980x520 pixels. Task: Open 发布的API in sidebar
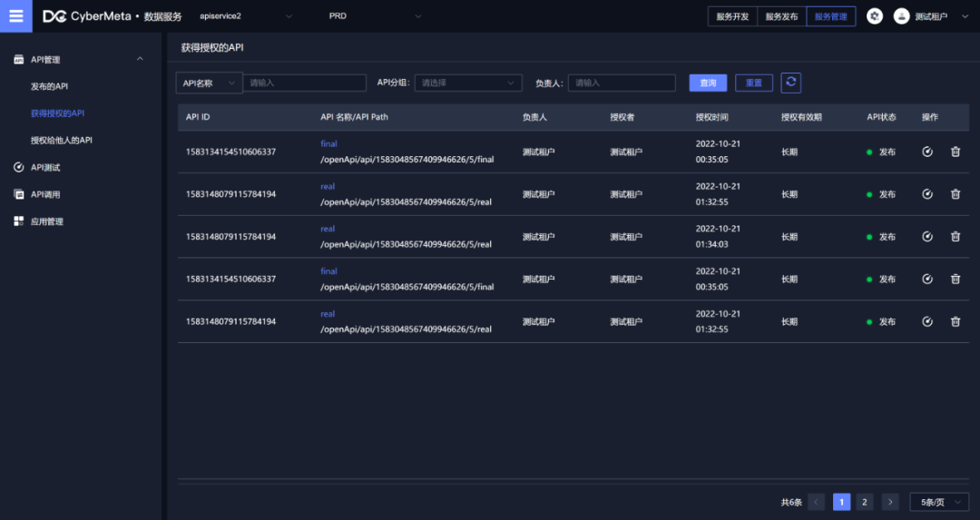pyautogui.click(x=49, y=86)
